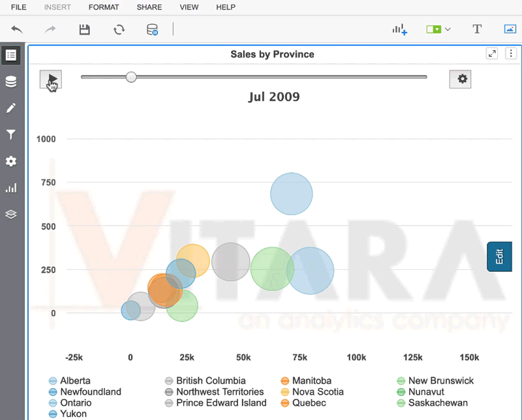Open the FILE menu
This screenshot has height=420, width=522.
(19, 7)
